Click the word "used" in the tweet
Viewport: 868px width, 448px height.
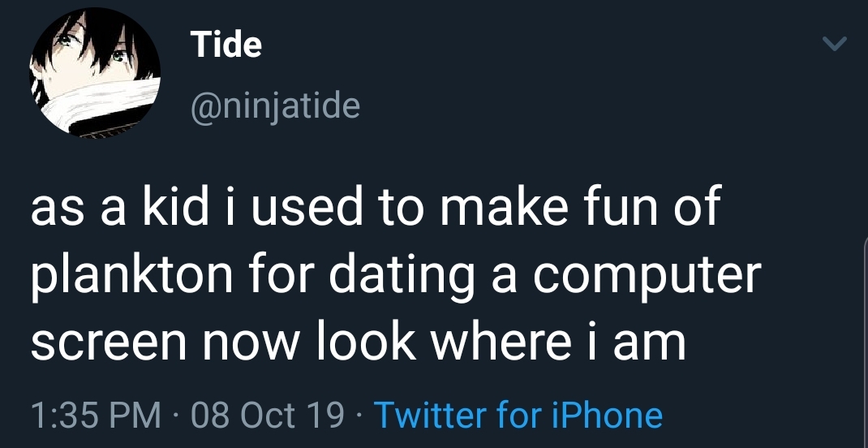tap(305, 209)
